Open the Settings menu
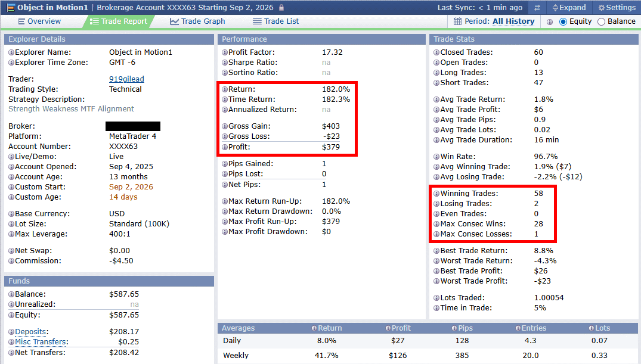This screenshot has width=641, height=364. coord(617,8)
